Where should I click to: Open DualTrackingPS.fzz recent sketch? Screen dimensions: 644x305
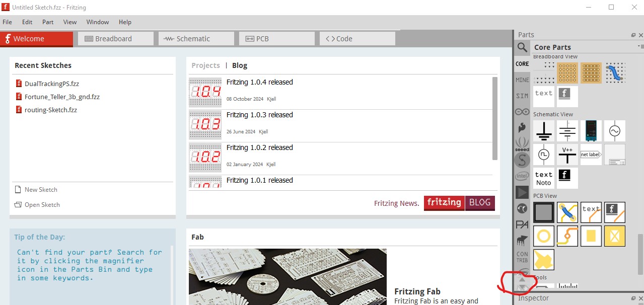click(51, 84)
